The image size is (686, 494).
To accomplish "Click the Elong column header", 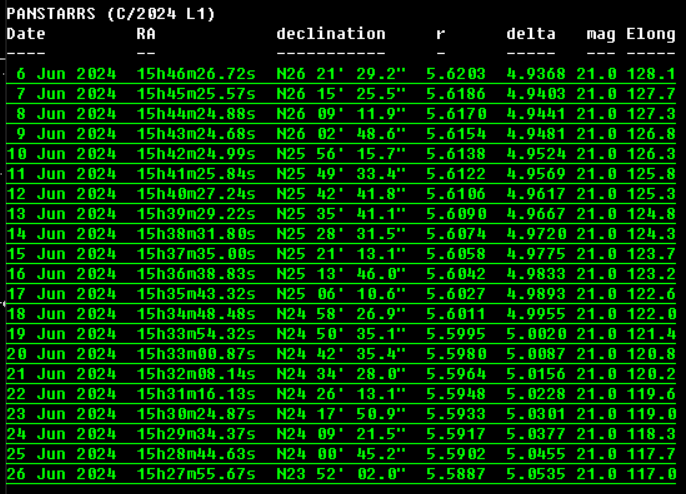I will pos(651,34).
